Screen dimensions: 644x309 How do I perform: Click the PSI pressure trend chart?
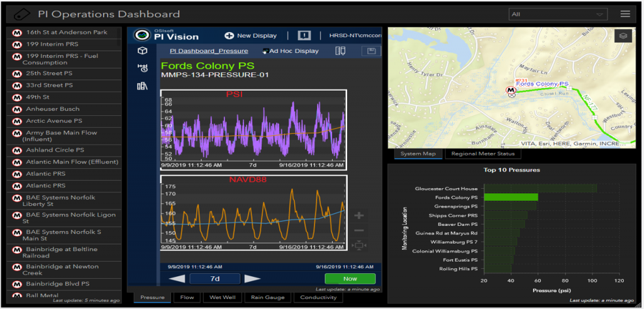tap(253, 130)
